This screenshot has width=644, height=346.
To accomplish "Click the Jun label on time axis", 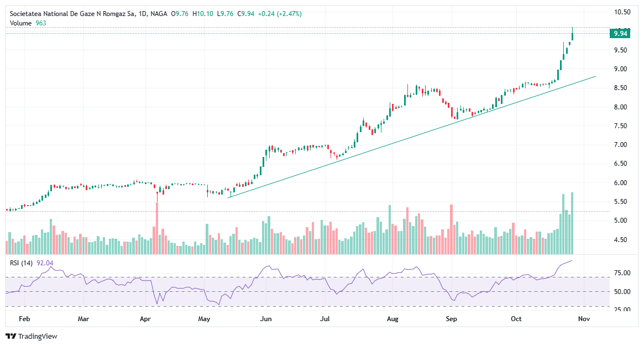I will click(266, 319).
